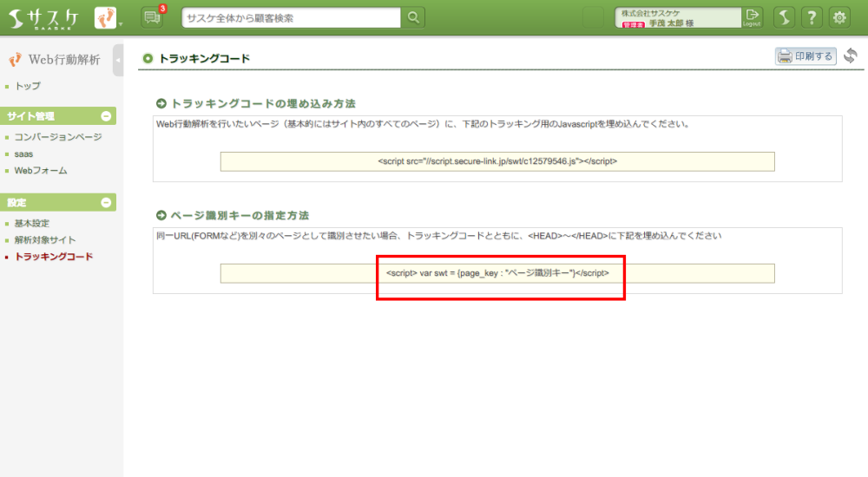Collapse the サイト管理 sidebar section
This screenshot has width=868, height=477.
(x=106, y=116)
